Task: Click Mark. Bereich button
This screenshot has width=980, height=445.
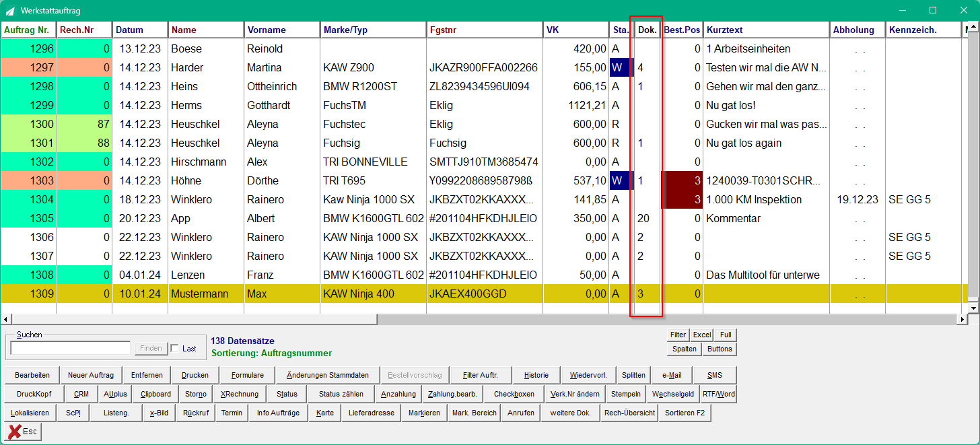Action: 475,413
